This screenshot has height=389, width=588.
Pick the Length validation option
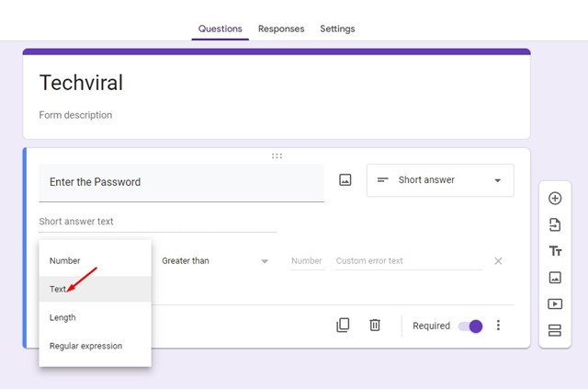62,317
